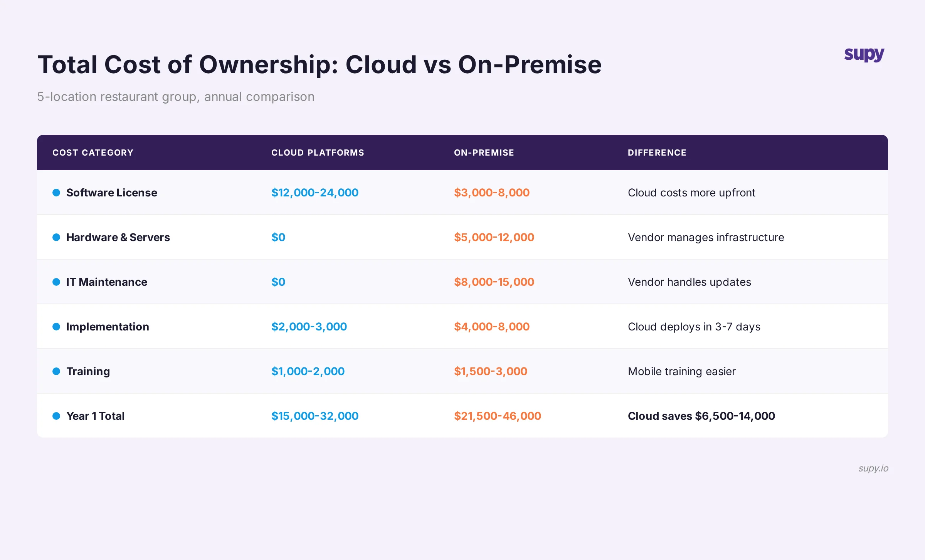
Task: Click the Supy logo in the top right
Action: [863, 55]
